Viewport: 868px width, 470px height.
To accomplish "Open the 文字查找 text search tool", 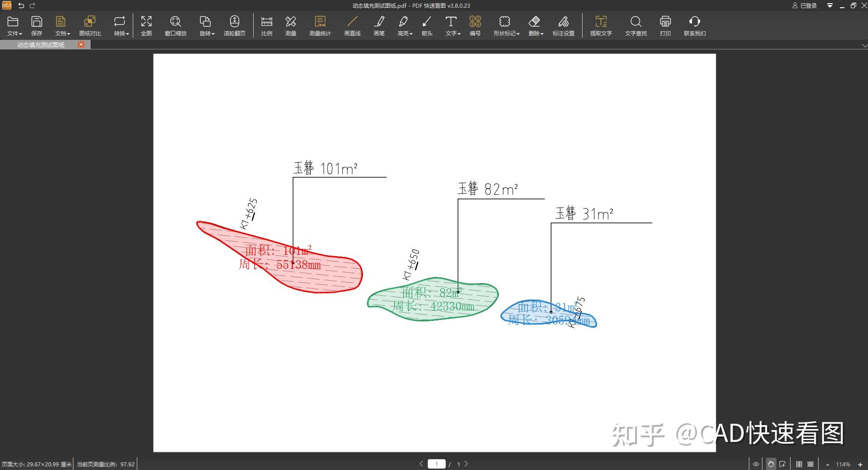I will click(635, 25).
